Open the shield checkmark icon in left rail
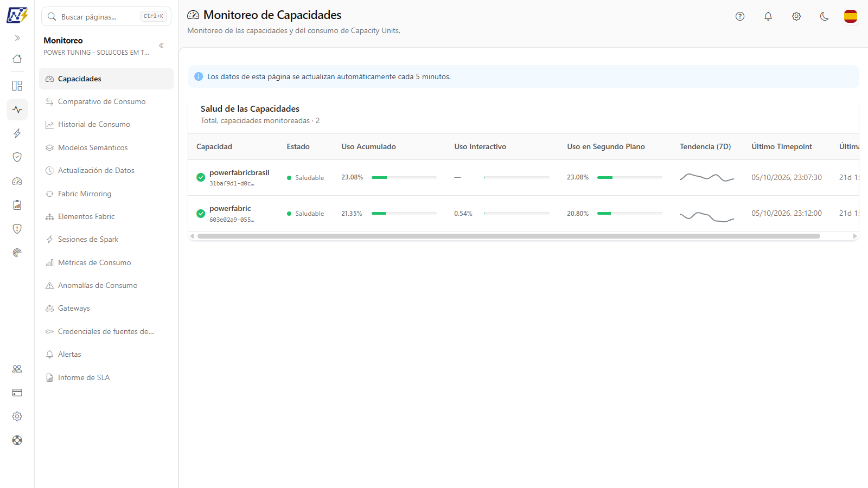Screen dimensions: 868x488 [17, 157]
